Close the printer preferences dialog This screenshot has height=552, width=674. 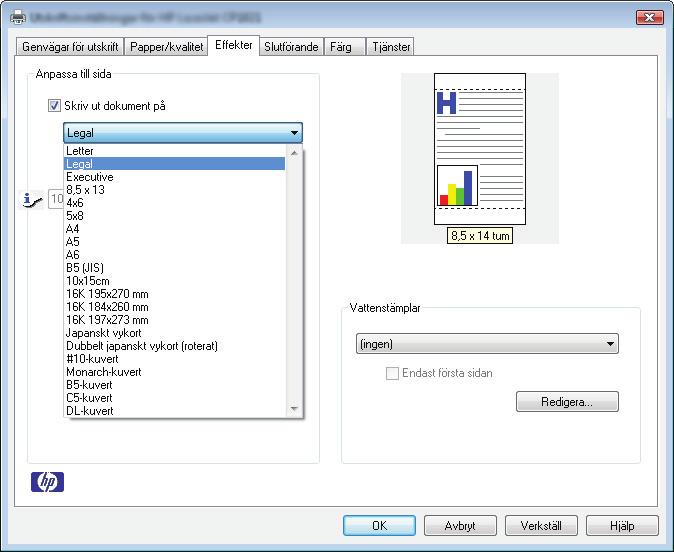tap(649, 18)
